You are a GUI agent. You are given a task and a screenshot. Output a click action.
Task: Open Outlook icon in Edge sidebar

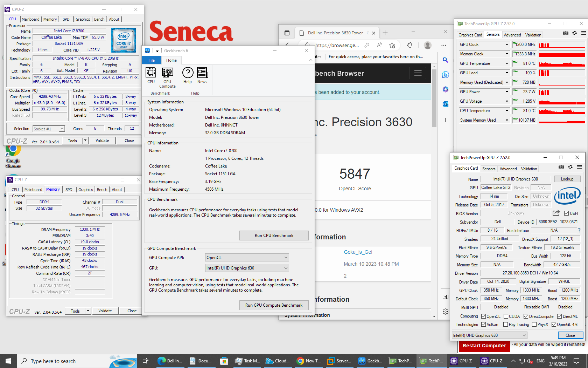(x=445, y=104)
